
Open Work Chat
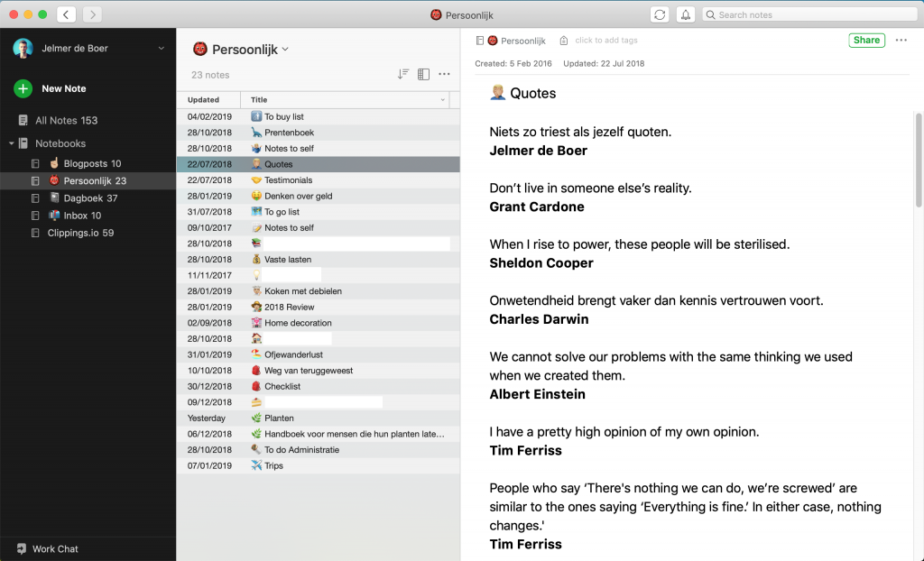[47, 548]
